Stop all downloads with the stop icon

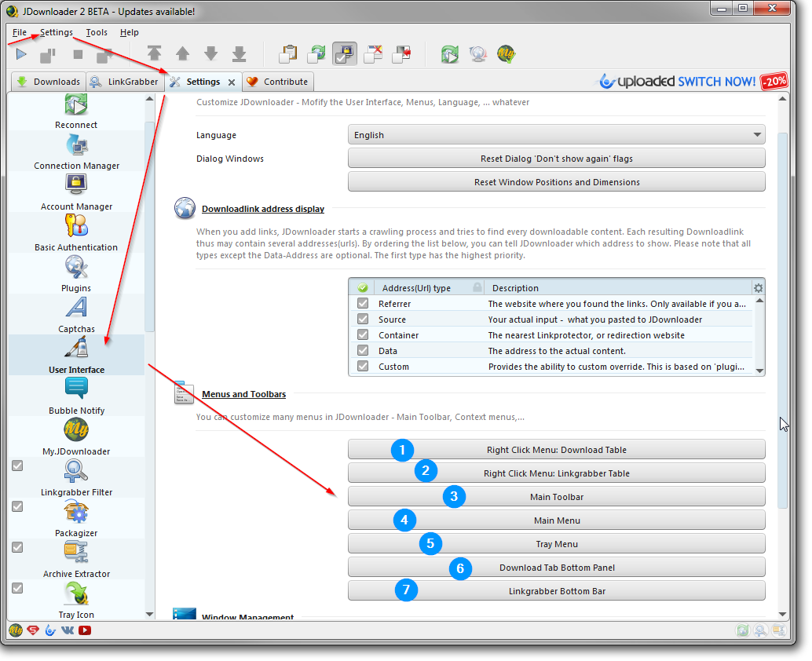click(79, 54)
